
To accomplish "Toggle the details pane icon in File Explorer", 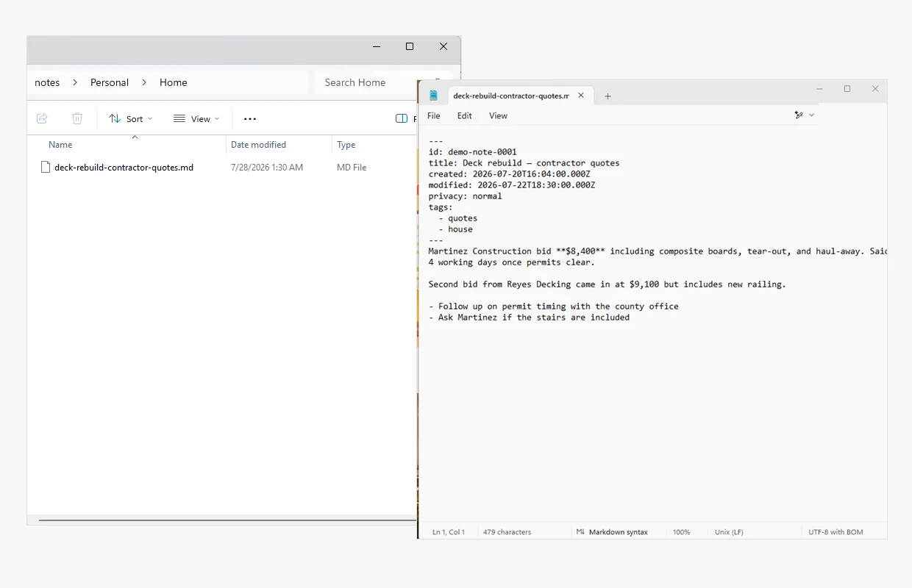I will (402, 118).
